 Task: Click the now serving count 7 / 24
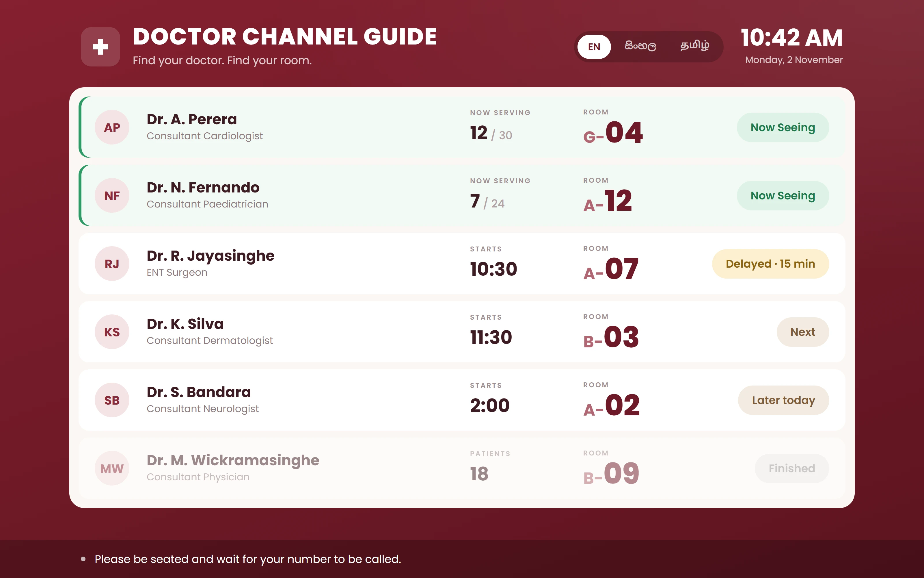tap(487, 201)
